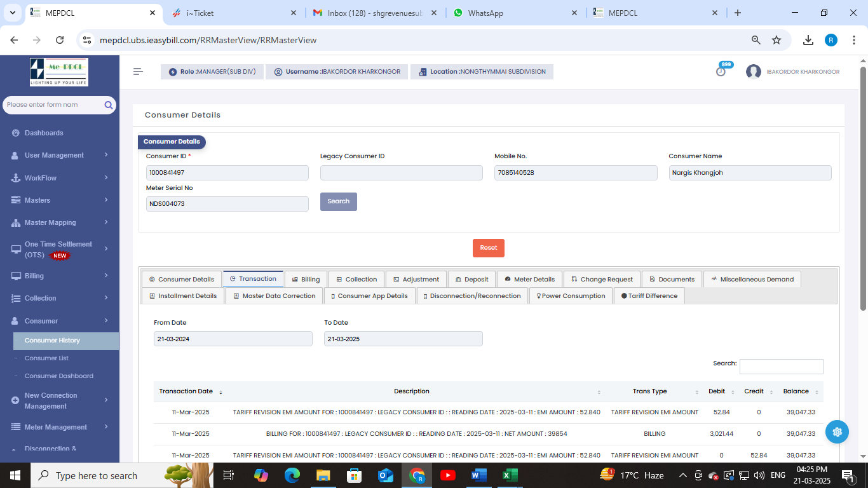The image size is (868, 488).
Task: Click the Search button
Action: pyautogui.click(x=339, y=201)
